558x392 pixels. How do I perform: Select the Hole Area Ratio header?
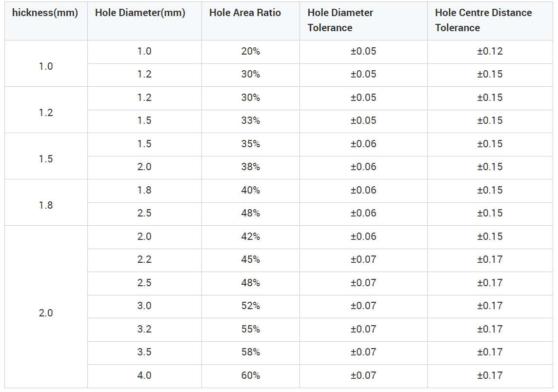click(x=251, y=20)
